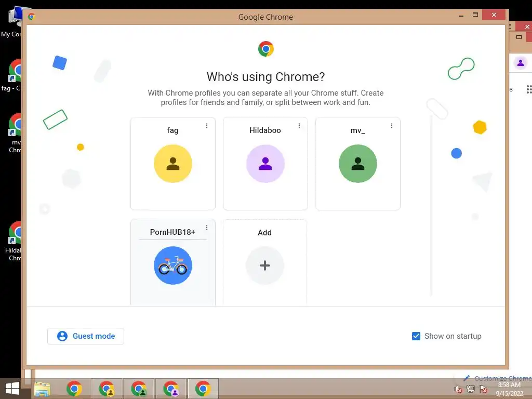Open more options on first profile card
This screenshot has width=532, height=399.
coord(207,126)
